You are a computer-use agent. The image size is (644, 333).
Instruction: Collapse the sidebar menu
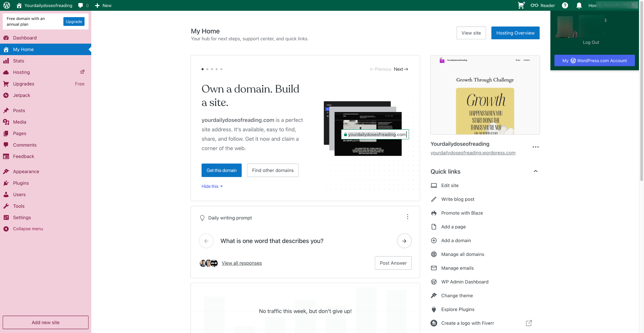[x=28, y=229]
